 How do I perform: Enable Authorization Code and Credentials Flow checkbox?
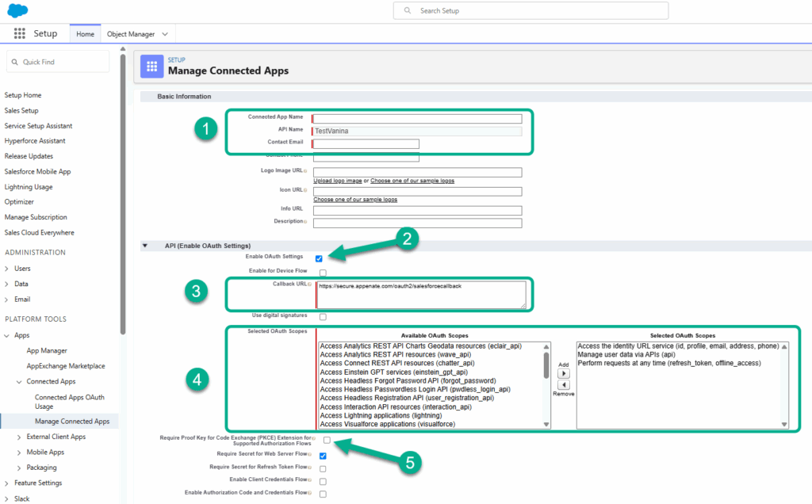click(x=324, y=494)
